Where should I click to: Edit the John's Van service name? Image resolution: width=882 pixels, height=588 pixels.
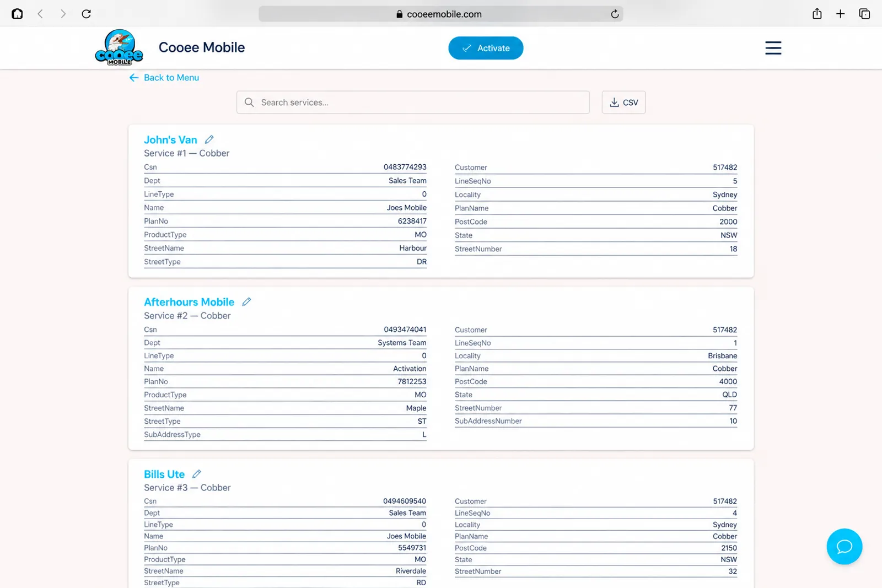[209, 139]
